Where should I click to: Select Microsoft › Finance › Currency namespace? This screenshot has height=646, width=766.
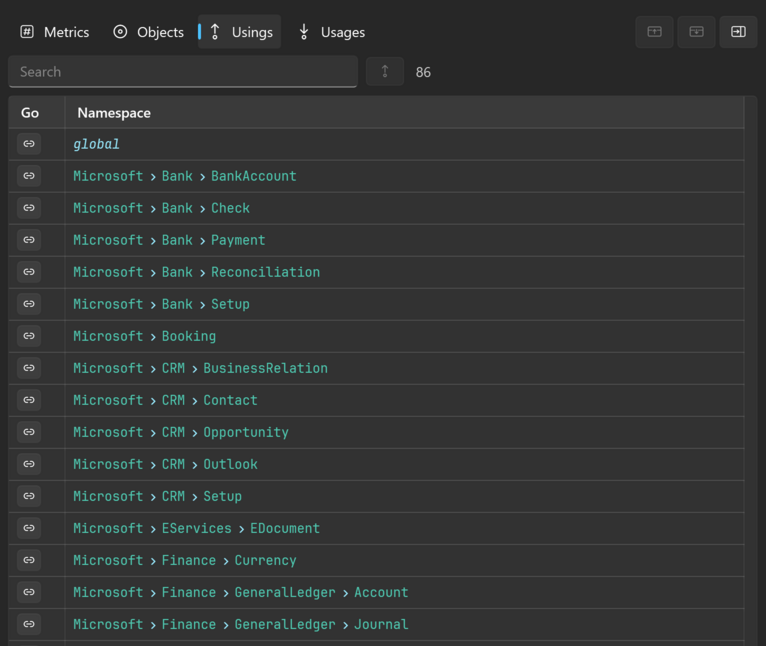(185, 560)
